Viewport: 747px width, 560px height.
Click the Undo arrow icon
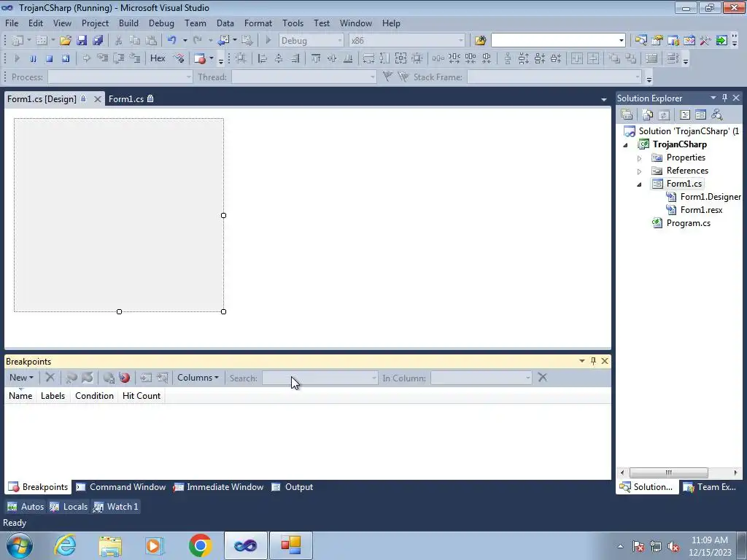click(172, 41)
